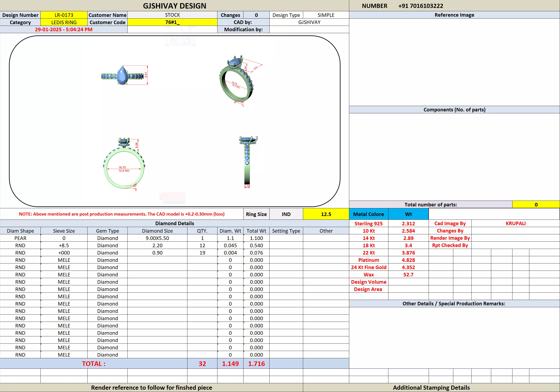The image size is (560, 392).
Task: Click the Platinum weight 4.828 cell
Action: [x=408, y=260]
